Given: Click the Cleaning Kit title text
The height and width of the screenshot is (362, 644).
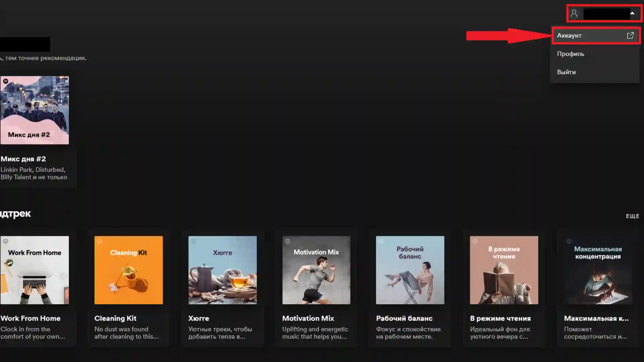Looking at the screenshot, I should coord(115,318).
